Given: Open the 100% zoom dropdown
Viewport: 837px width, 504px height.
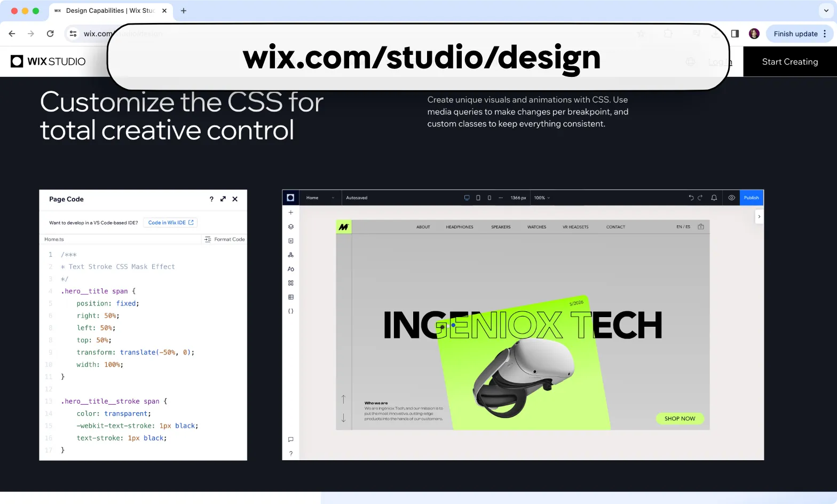Looking at the screenshot, I should [542, 198].
